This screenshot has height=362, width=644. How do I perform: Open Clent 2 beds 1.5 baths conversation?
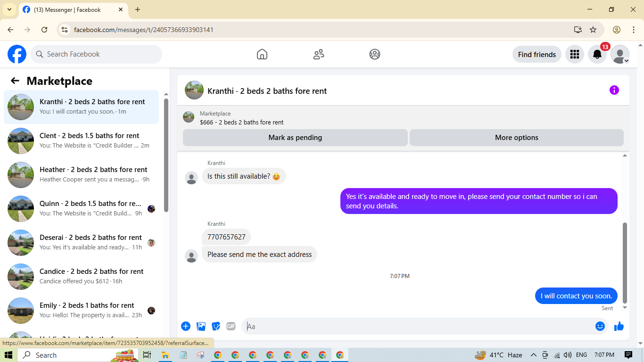[81, 141]
